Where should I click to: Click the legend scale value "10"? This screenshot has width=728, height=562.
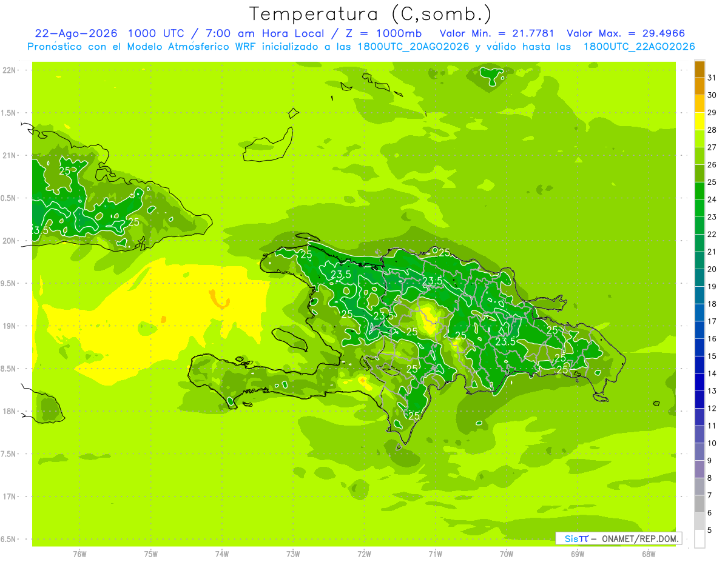point(712,443)
